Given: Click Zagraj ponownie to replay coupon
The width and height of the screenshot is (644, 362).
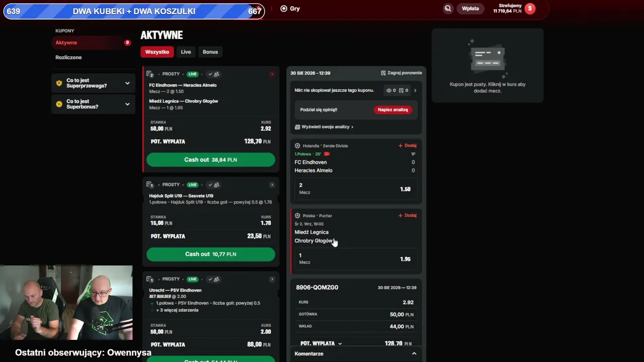Looking at the screenshot, I should tap(401, 73).
